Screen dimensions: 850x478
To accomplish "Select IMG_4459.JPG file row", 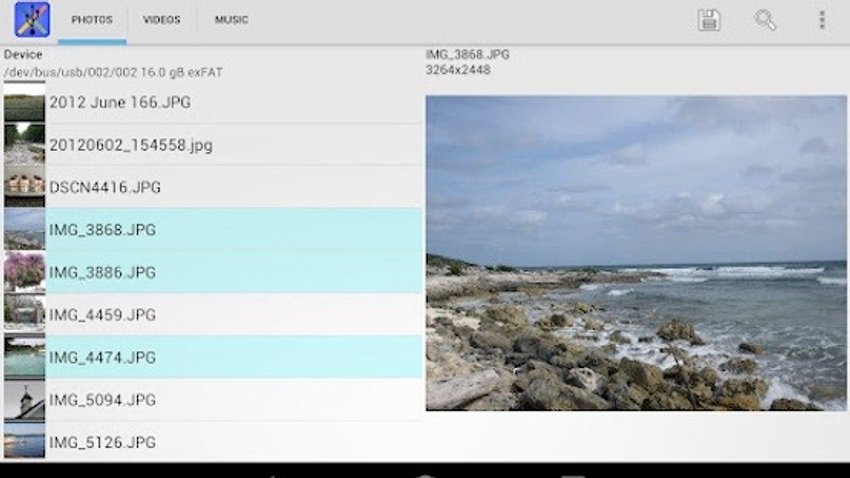I will pyautogui.click(x=212, y=314).
